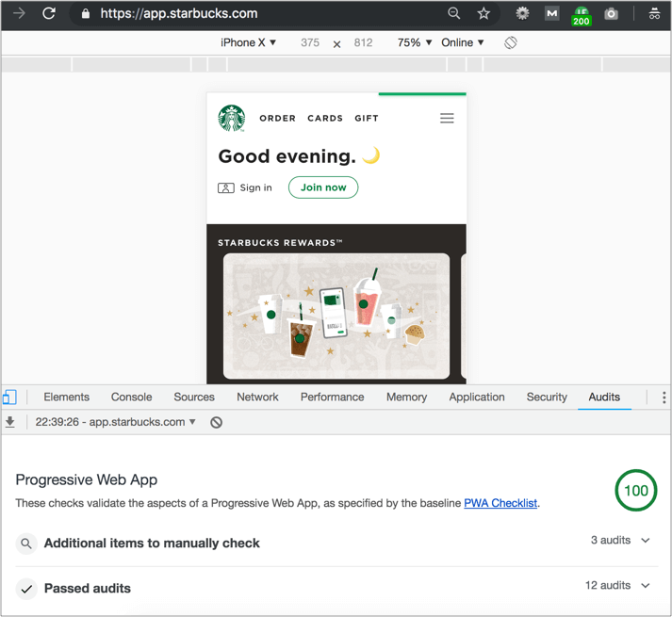Click the GIFT navigation link

367,119
